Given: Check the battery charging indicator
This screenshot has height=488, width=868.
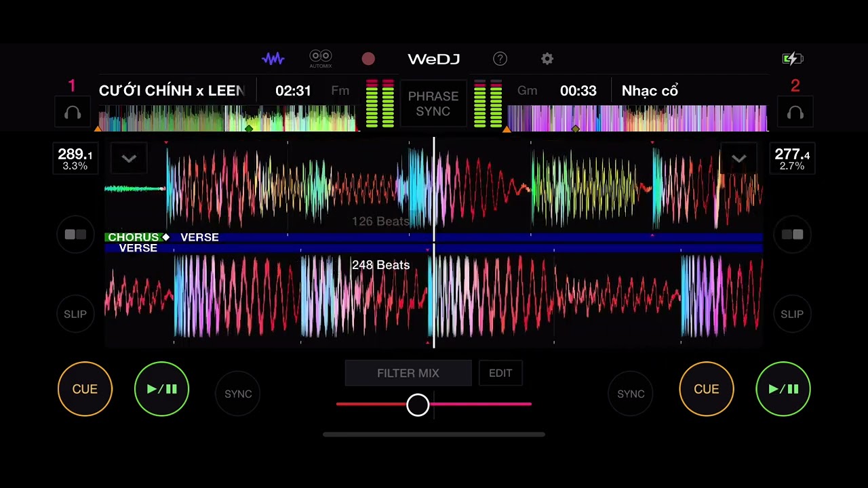Looking at the screenshot, I should coord(792,59).
